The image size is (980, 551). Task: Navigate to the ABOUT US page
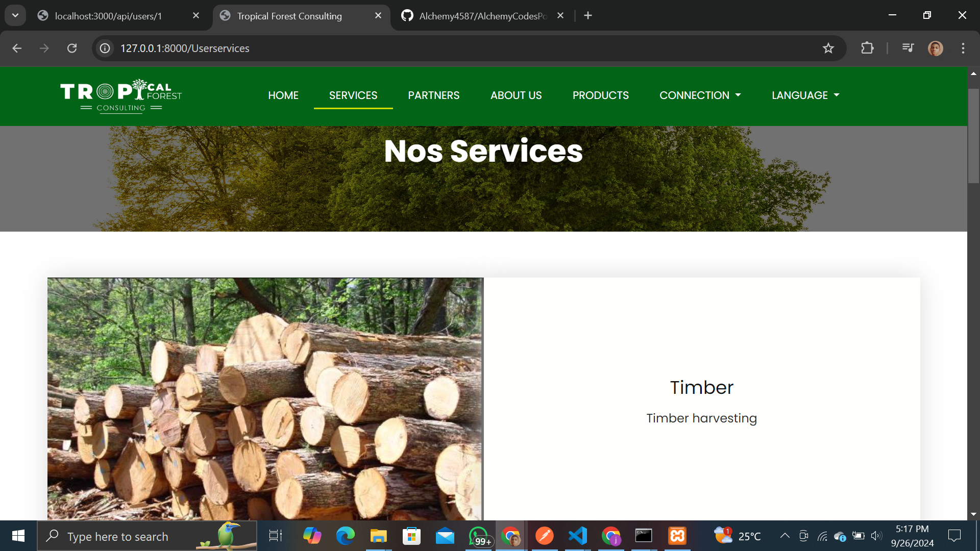516,95
